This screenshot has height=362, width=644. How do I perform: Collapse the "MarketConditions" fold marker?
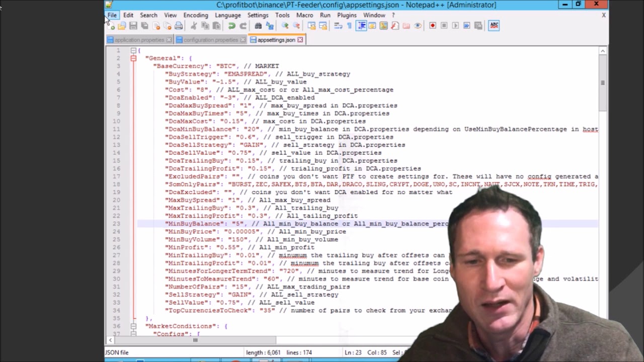point(133,326)
